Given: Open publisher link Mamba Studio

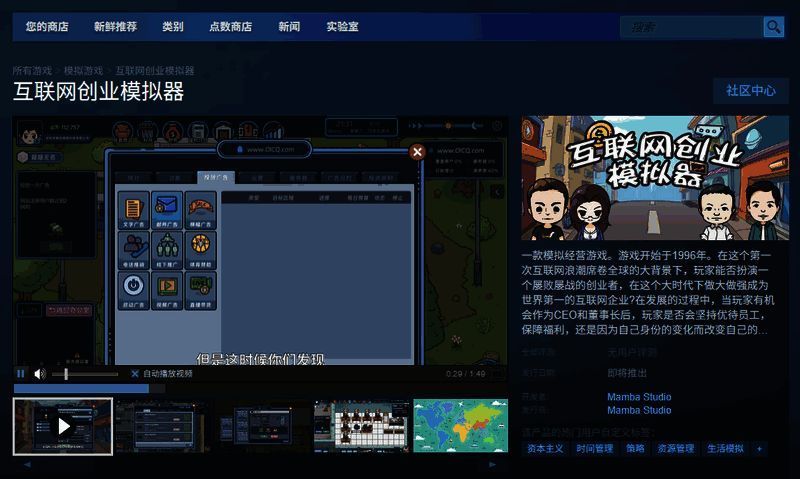Looking at the screenshot, I should click(639, 410).
